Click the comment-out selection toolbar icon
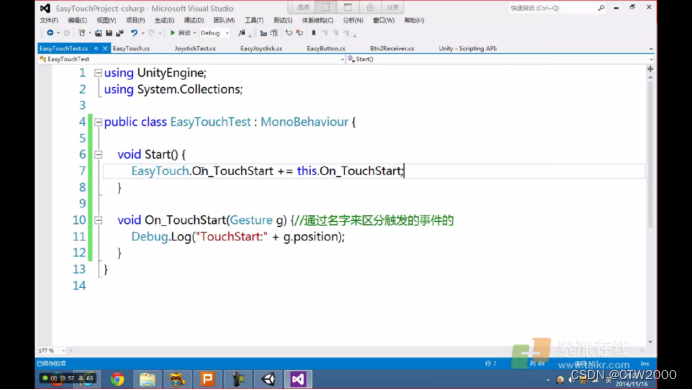Viewport: 693px width, 390px height. coord(263,33)
